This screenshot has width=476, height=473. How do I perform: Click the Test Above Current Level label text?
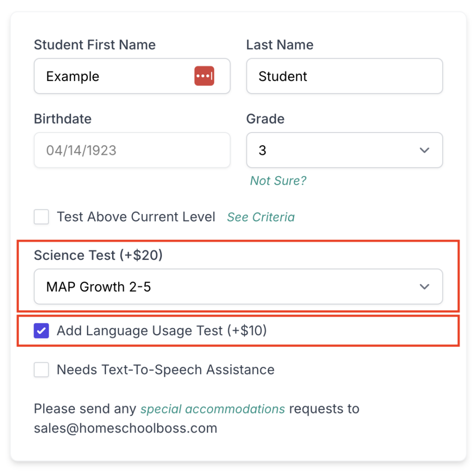pyautogui.click(x=136, y=217)
